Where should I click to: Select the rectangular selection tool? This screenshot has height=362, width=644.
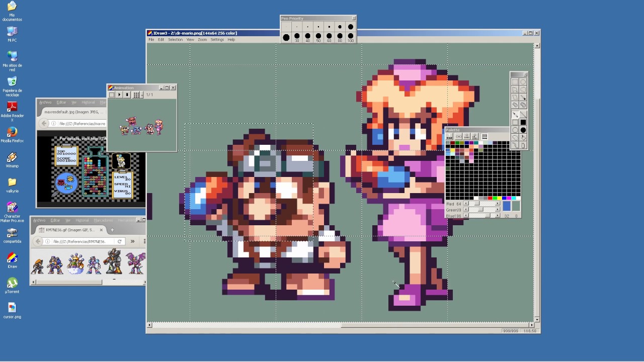[515, 81]
